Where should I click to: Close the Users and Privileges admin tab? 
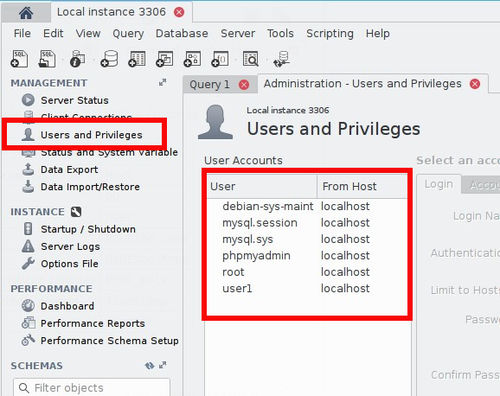[475, 84]
